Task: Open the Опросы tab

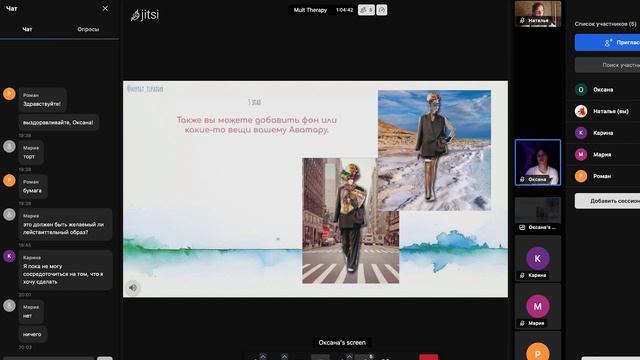Action: (88, 29)
